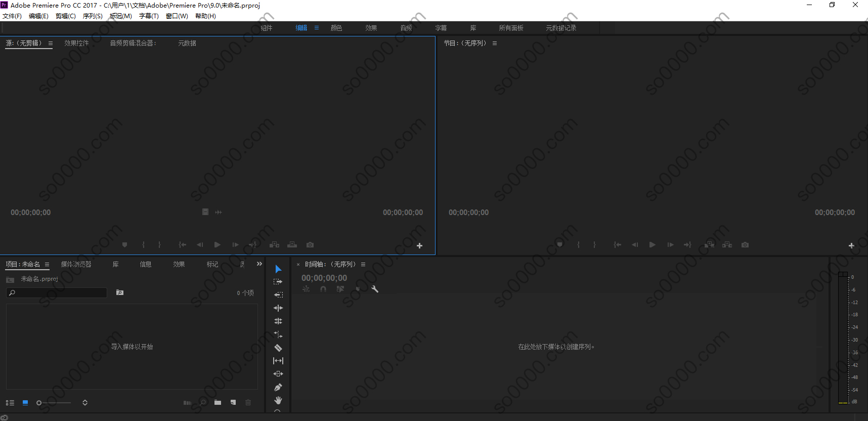Click the parent folder icon beside 未命名.prproj
The height and width of the screenshot is (421, 868).
[x=10, y=279]
